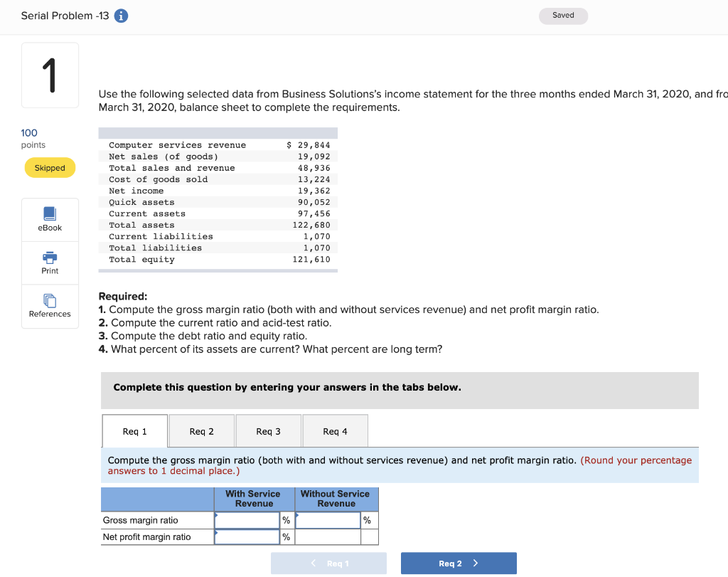
Task: Switch to the Req 2 tab
Action: 201,430
